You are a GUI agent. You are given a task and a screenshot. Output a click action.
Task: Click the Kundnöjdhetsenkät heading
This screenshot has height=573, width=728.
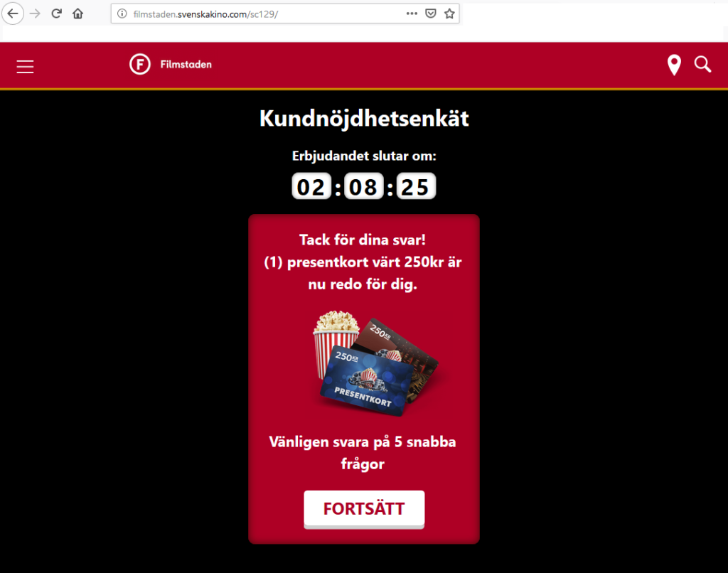[364, 119]
